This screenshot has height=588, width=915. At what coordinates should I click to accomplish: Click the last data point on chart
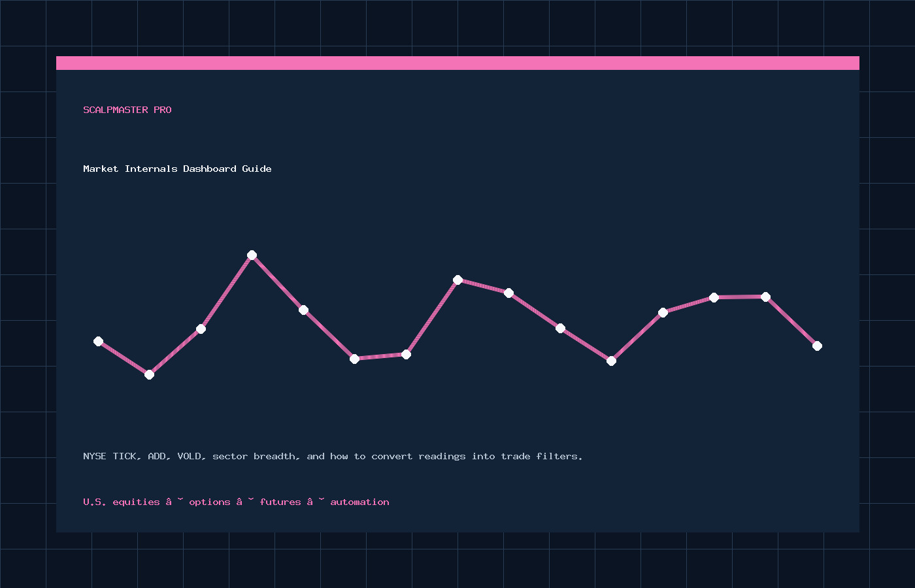pyautogui.click(x=817, y=346)
